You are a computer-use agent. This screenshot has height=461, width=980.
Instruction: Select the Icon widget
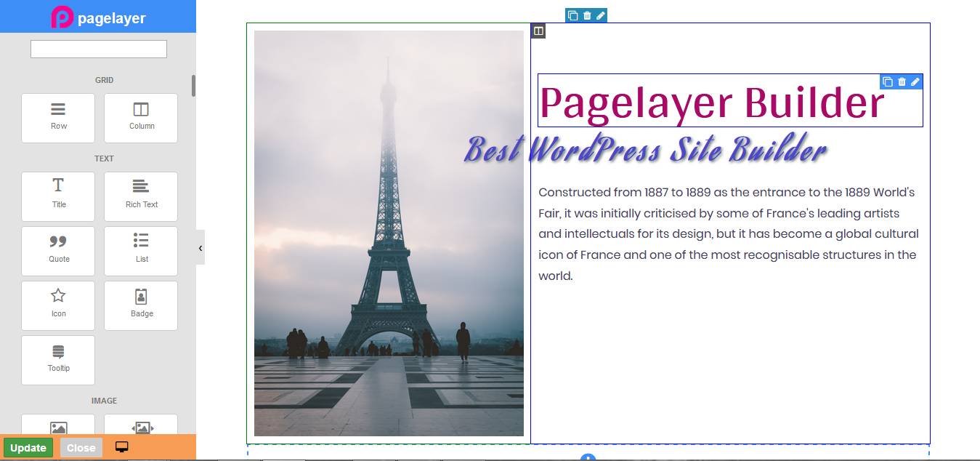58,305
